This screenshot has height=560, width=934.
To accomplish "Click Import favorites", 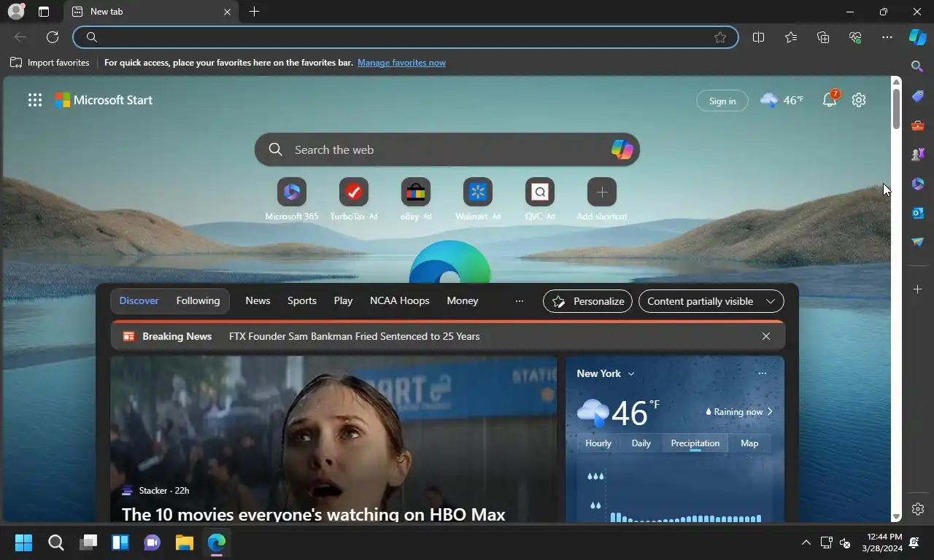I will pos(50,63).
